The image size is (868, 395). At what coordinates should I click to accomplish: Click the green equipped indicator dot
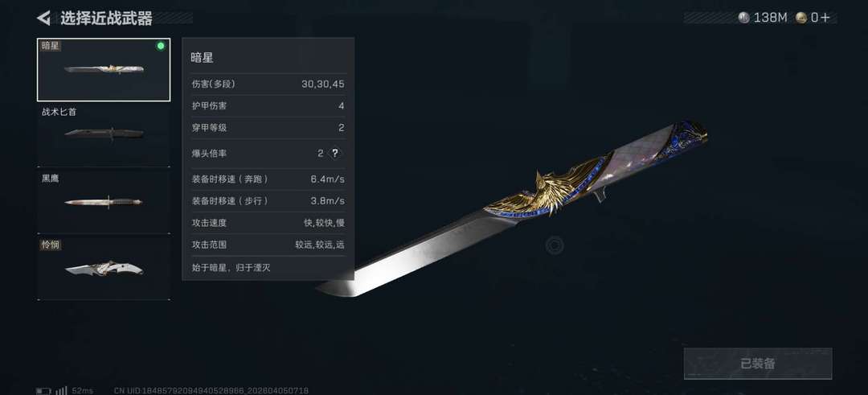tap(161, 46)
